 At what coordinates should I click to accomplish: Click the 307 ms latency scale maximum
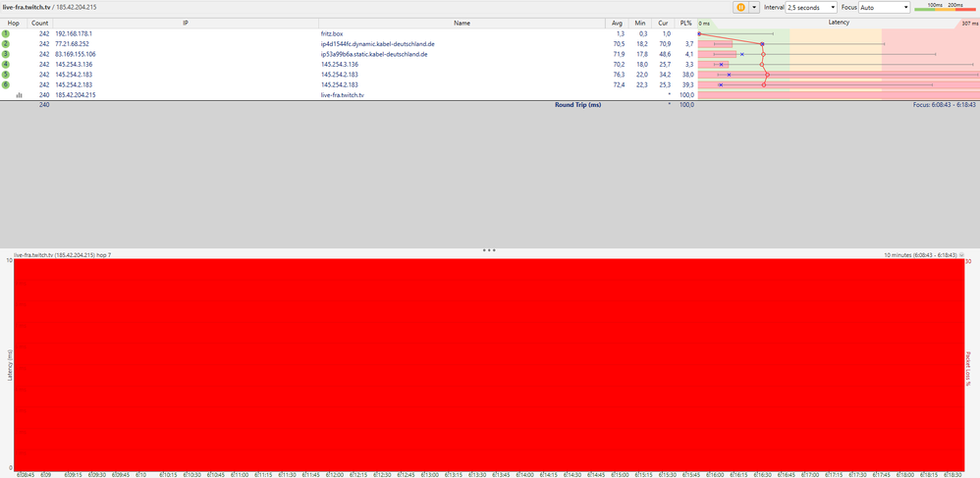coord(970,24)
